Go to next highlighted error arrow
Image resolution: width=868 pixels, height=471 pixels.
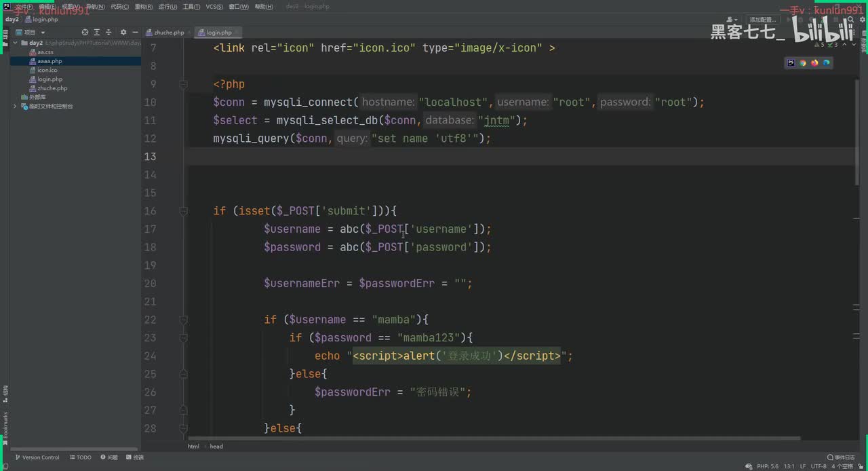tap(852, 44)
